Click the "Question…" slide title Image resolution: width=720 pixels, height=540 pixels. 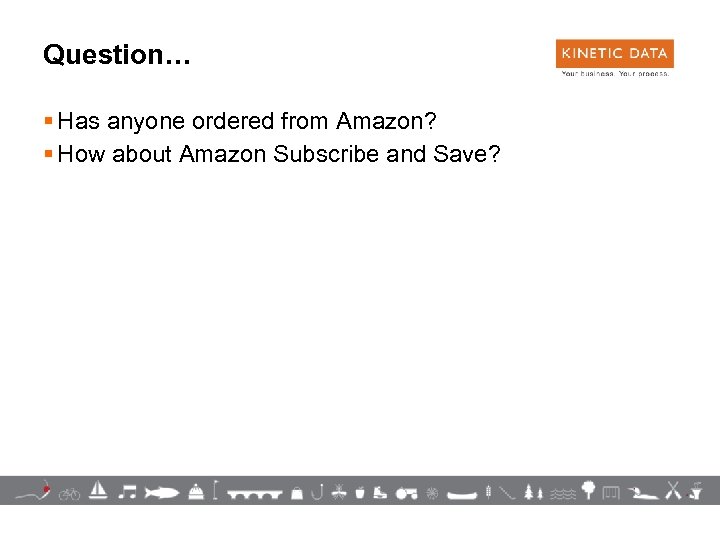point(116,55)
